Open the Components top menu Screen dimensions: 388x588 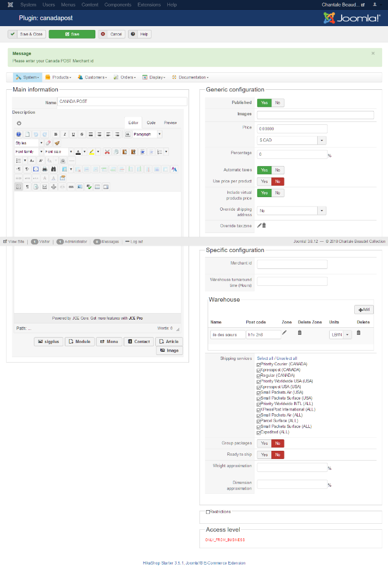click(118, 4)
